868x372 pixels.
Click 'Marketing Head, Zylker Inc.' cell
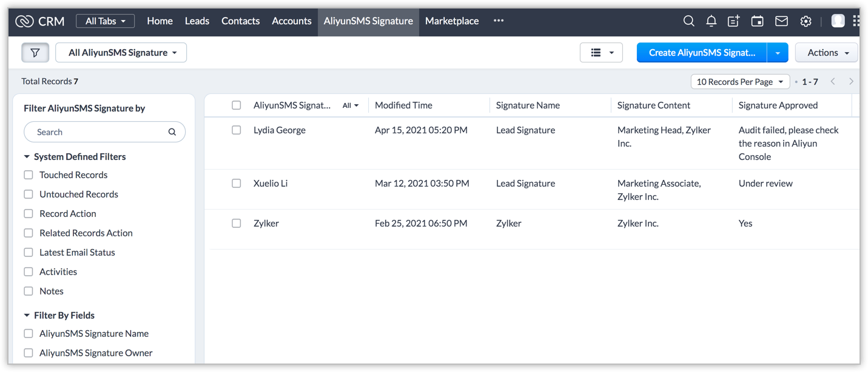click(x=664, y=137)
